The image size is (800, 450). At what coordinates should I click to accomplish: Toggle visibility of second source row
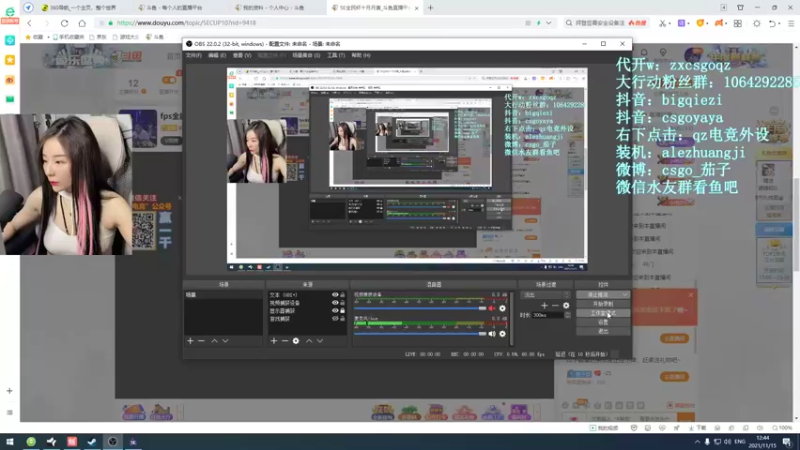pyautogui.click(x=335, y=303)
